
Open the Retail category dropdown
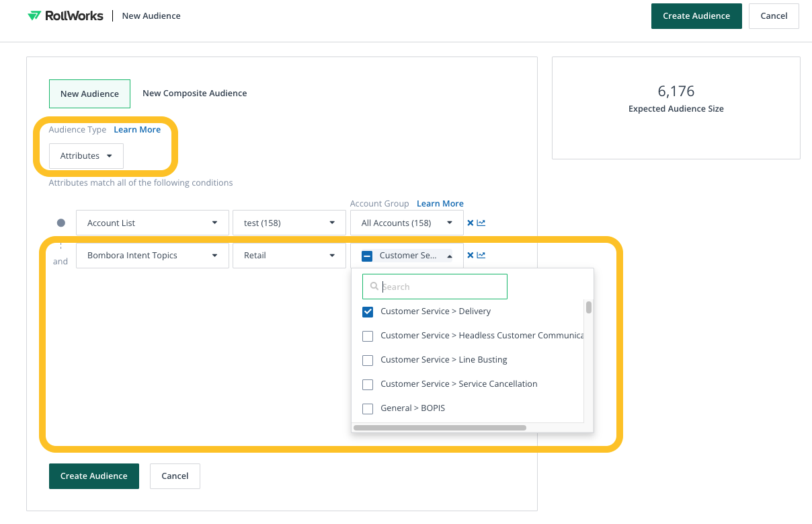[290, 255]
